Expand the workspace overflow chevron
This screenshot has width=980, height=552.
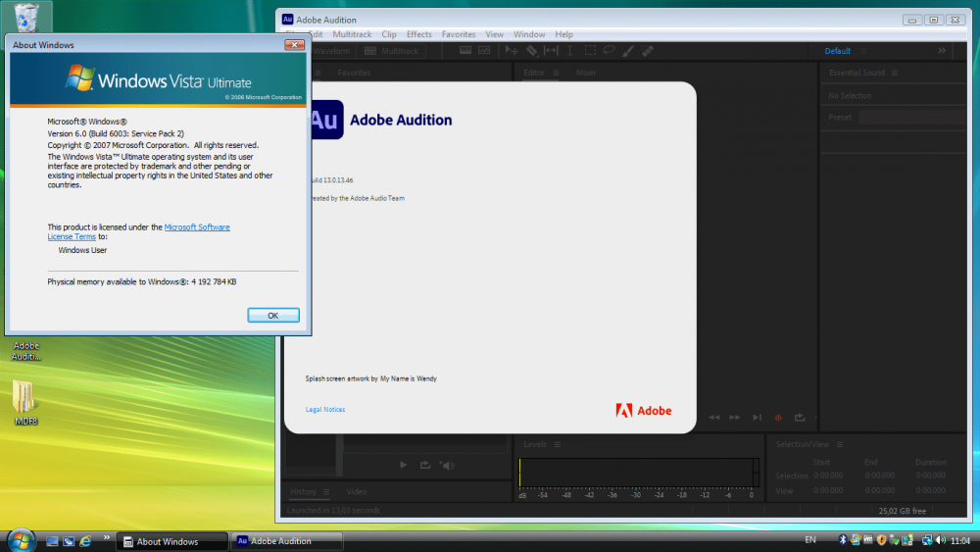click(x=942, y=51)
